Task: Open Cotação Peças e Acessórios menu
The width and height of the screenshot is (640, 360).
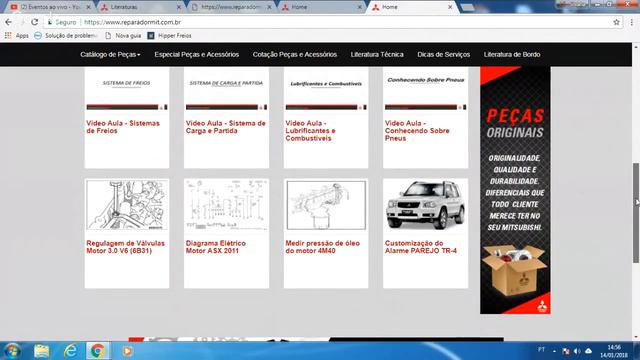Action: pos(295,54)
